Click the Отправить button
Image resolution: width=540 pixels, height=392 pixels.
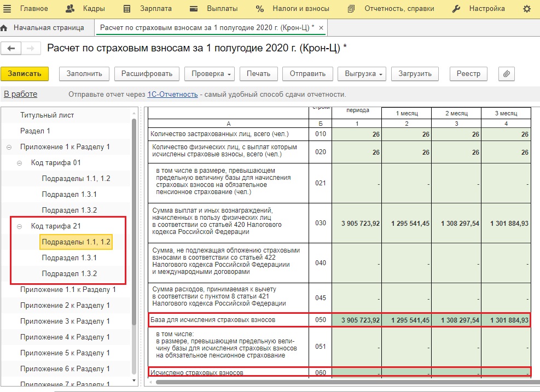click(x=307, y=74)
